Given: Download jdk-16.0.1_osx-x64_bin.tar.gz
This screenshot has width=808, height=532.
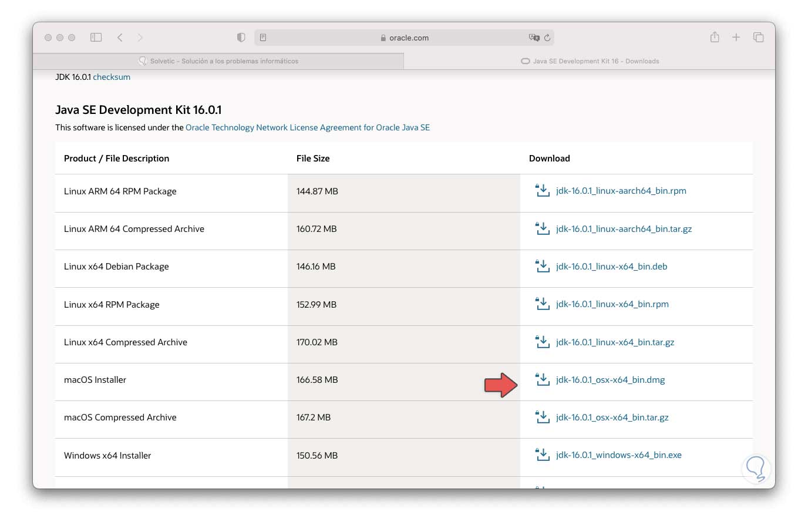Looking at the screenshot, I should (612, 417).
